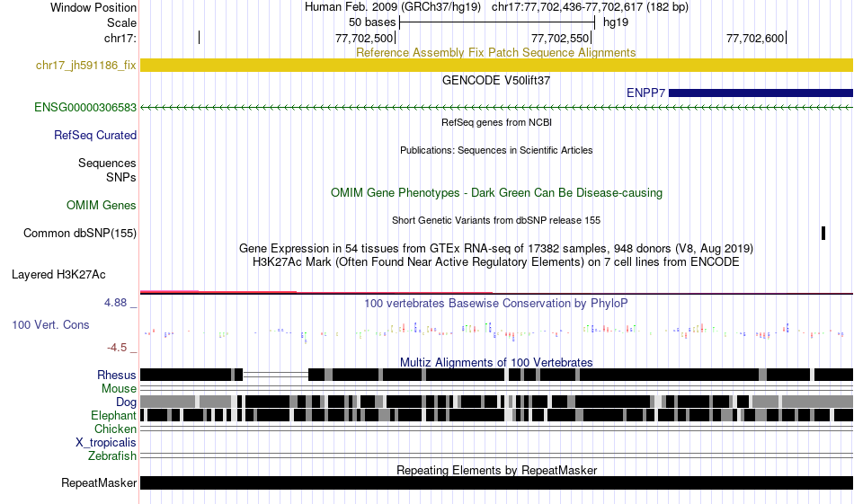Screen dimensions: 854x504
Task: Click the RepeatMasker track label
Action: (99, 482)
